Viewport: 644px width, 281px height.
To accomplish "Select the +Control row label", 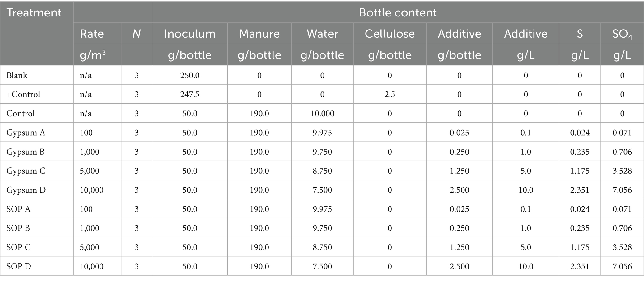I will click(x=23, y=94).
